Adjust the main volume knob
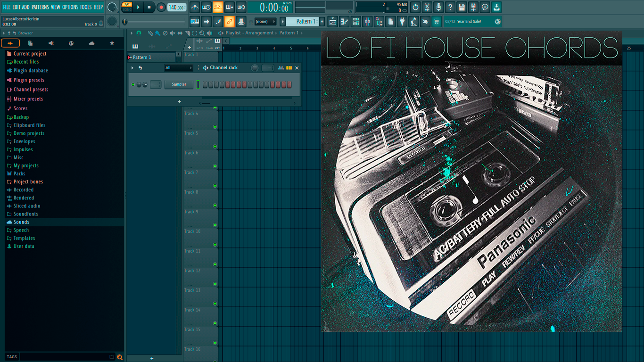Screen dimensions: 644x362 click(112, 7)
